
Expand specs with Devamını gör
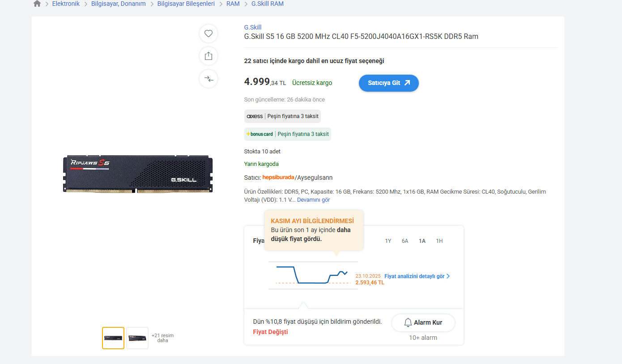tap(313, 200)
